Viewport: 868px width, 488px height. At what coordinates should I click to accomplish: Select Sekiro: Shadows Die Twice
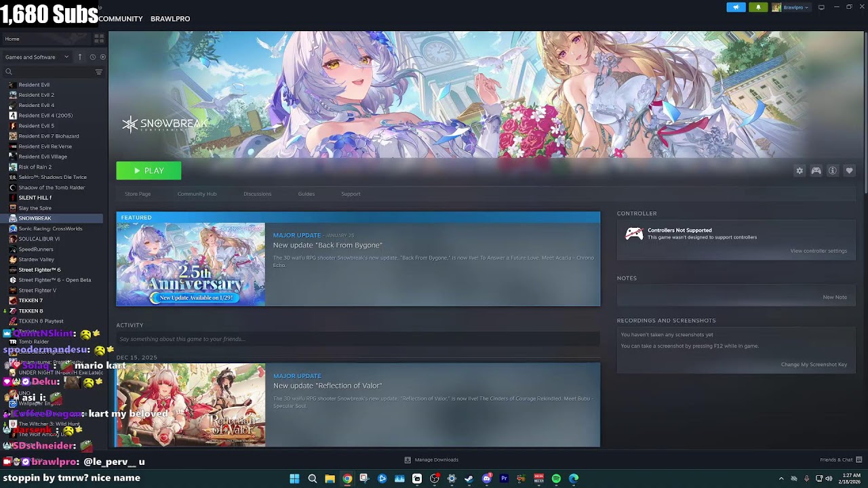(52, 177)
